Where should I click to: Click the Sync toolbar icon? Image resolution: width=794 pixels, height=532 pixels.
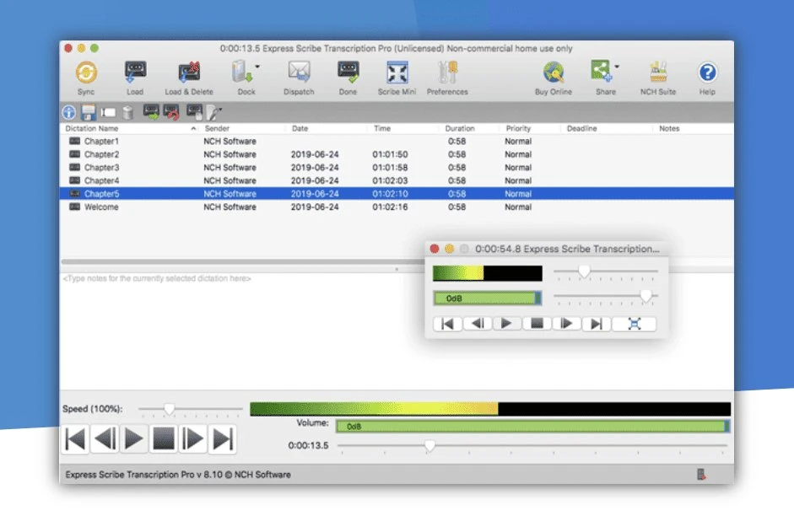coord(86,74)
